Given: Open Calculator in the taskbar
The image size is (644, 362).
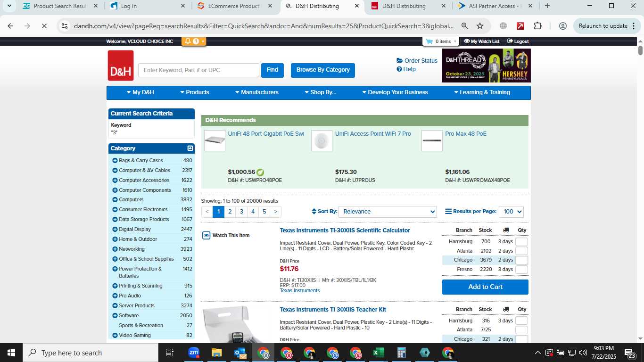Looking at the screenshot, I should 401,353.
